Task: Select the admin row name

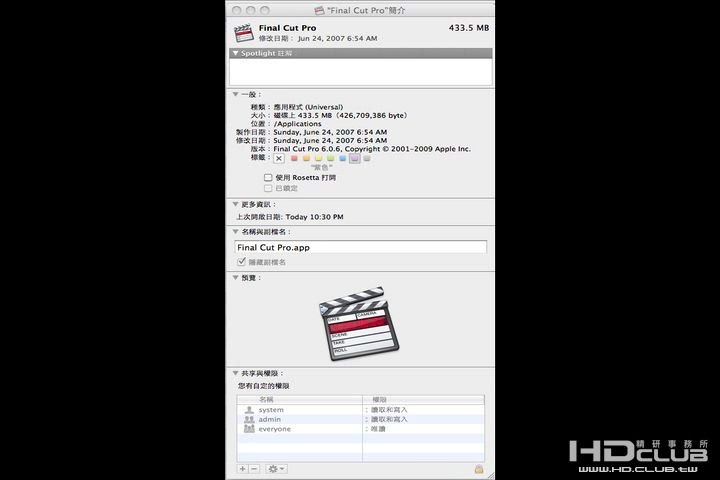Action: pos(270,419)
